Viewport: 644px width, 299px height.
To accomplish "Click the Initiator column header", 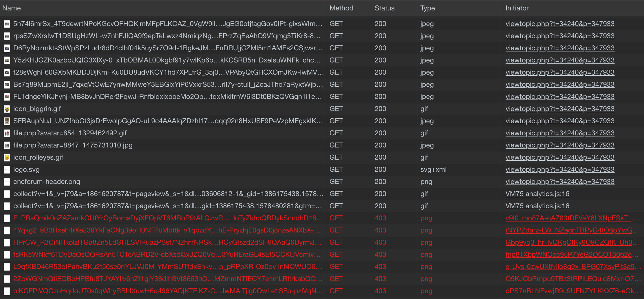I will [517, 8].
